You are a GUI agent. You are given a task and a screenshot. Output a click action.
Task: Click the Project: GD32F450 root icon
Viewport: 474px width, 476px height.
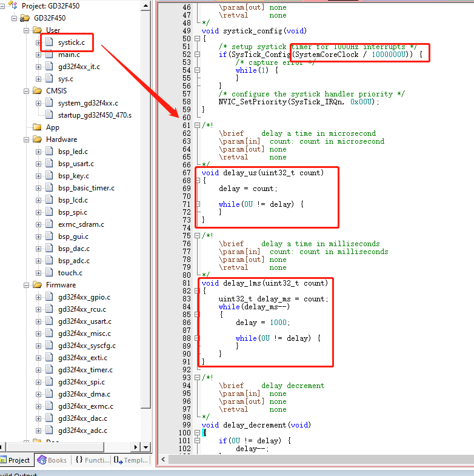click(x=13, y=5)
